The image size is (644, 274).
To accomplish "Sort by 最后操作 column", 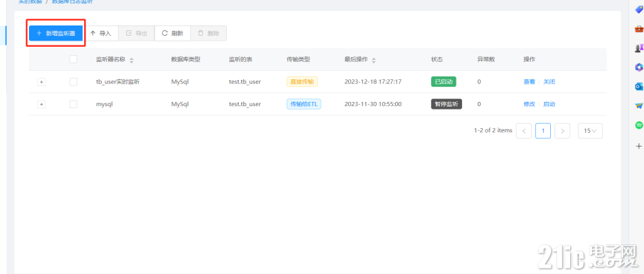I will 373,60.
